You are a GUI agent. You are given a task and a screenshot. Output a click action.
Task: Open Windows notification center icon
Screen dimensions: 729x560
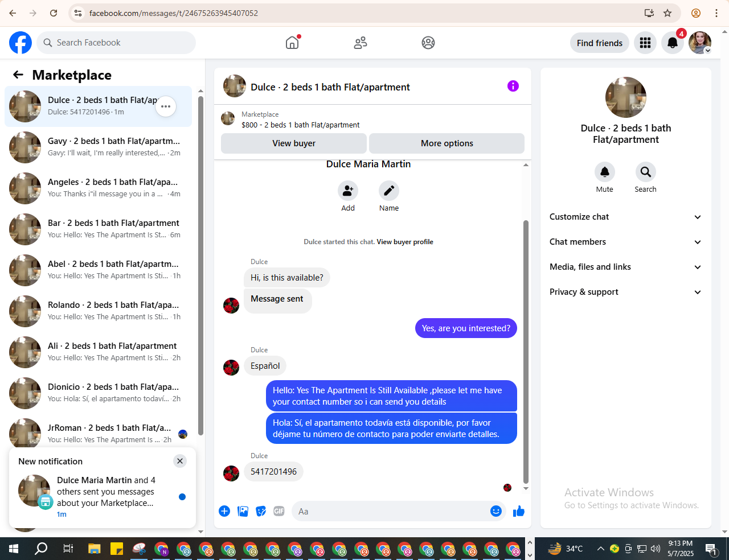(711, 549)
